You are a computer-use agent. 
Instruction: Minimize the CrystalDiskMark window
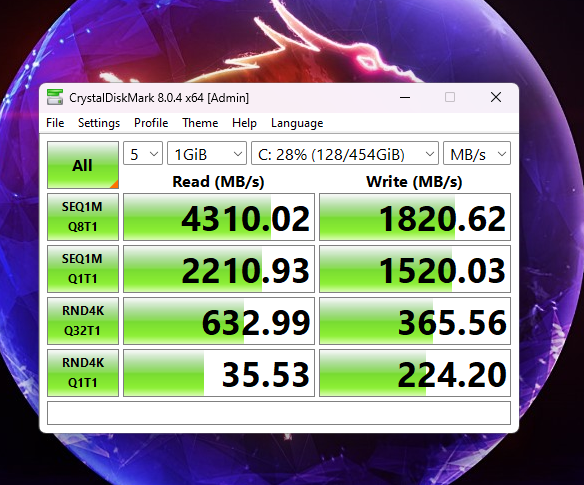[405, 98]
